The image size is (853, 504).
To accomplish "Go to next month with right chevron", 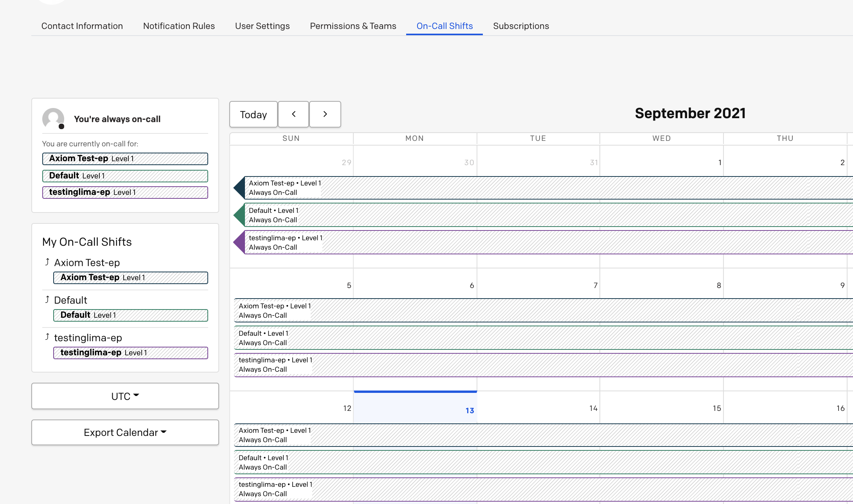I will coord(325,114).
